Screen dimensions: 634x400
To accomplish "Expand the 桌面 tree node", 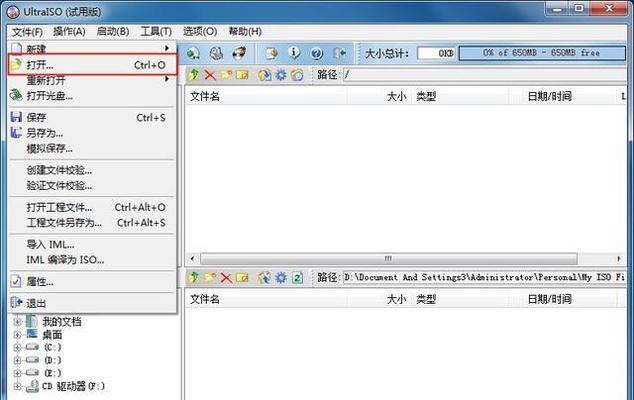I will pyautogui.click(x=17, y=334).
